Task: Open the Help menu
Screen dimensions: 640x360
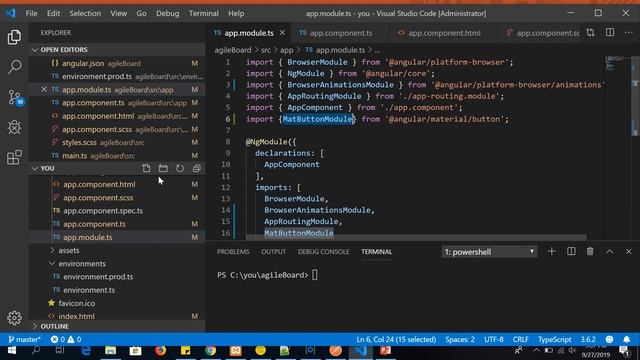Action: (x=236, y=13)
